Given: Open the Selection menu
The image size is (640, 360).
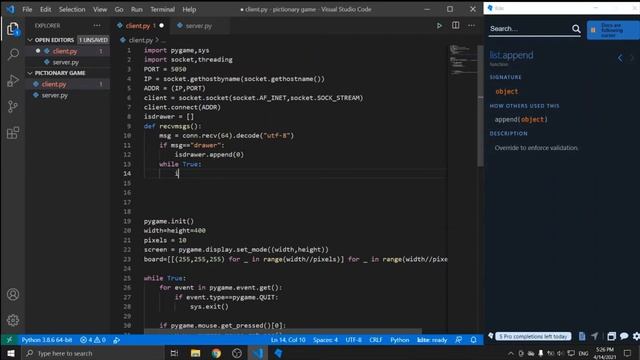Looking at the screenshot, I should [72, 9].
